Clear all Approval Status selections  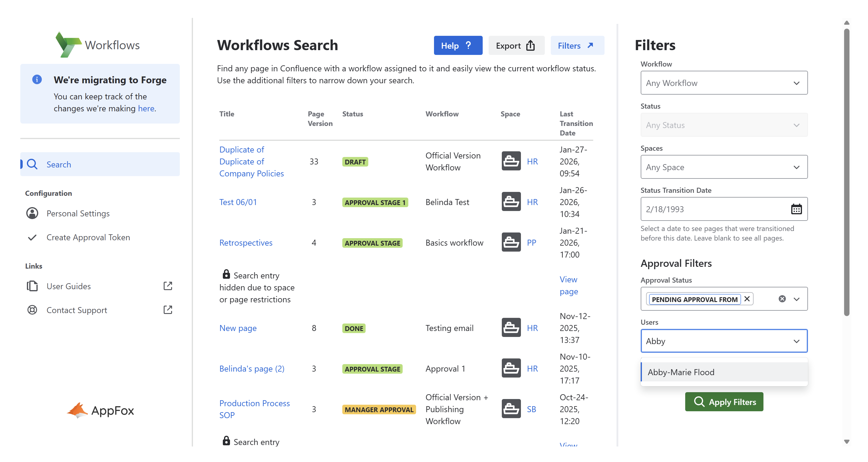pos(782,299)
